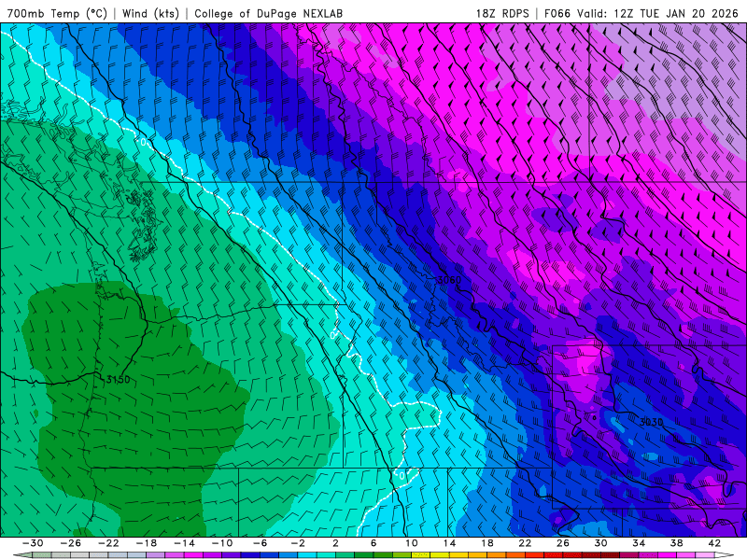Click the -10 colorbar tick label
The width and height of the screenshot is (747, 560).
tap(222, 543)
